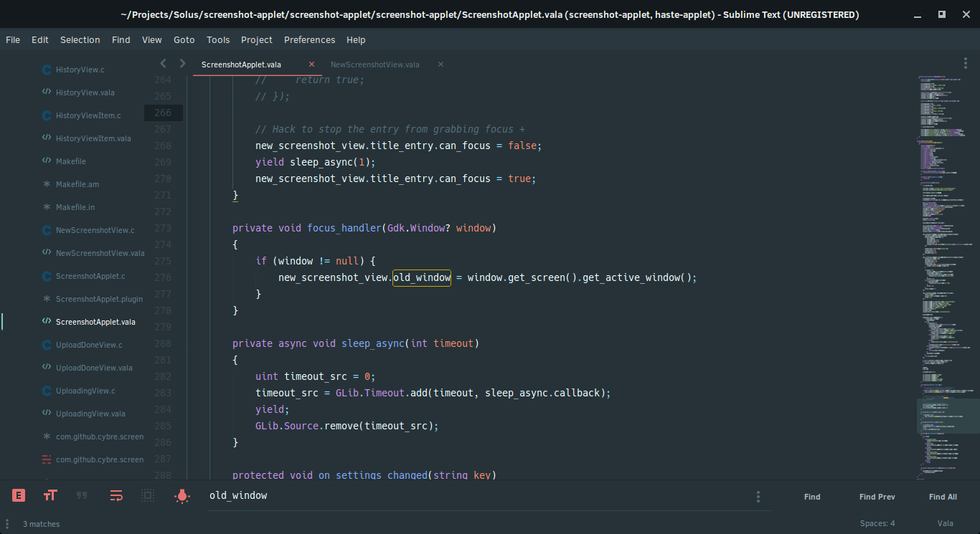Screen dimensions: 980x534
Task: Toggle the in-selection search option
Action: point(148,495)
